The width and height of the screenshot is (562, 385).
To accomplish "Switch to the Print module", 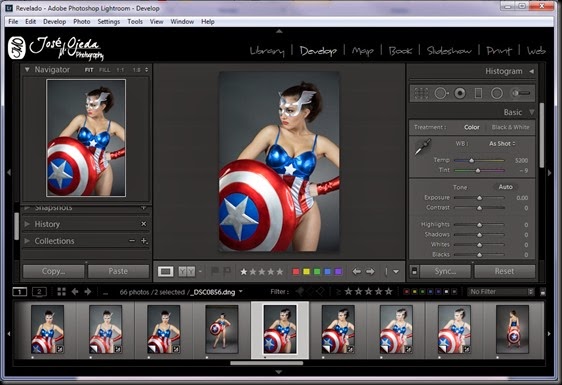I will pyautogui.click(x=499, y=51).
